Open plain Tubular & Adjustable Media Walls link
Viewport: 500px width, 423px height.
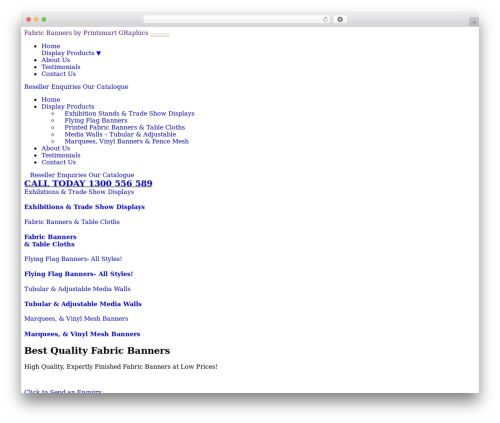77,289
